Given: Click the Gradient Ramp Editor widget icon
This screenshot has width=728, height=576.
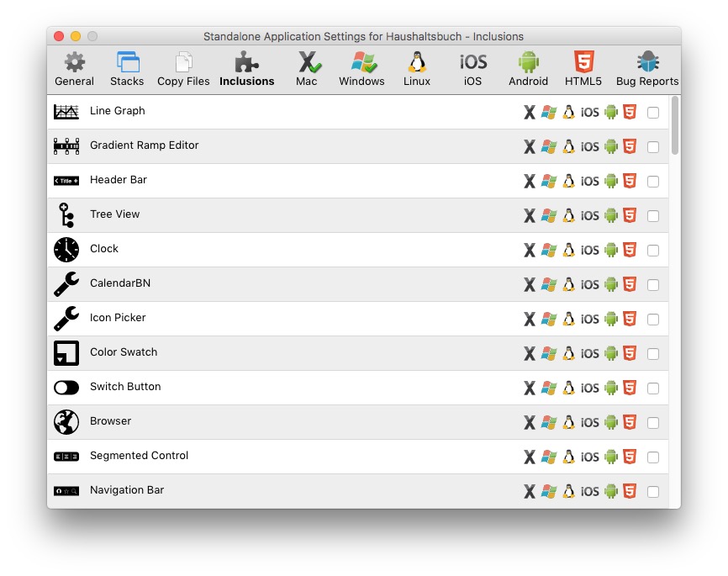Looking at the screenshot, I should tap(66, 146).
